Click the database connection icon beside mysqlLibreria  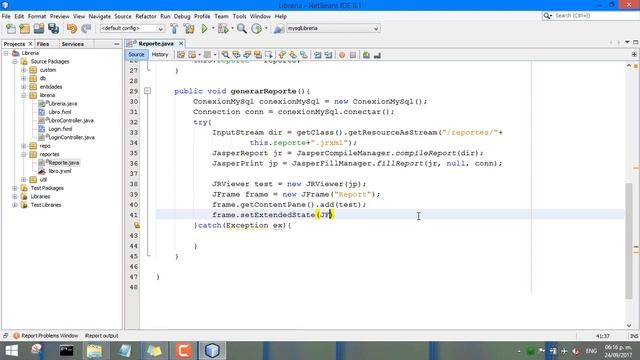tap(279, 29)
